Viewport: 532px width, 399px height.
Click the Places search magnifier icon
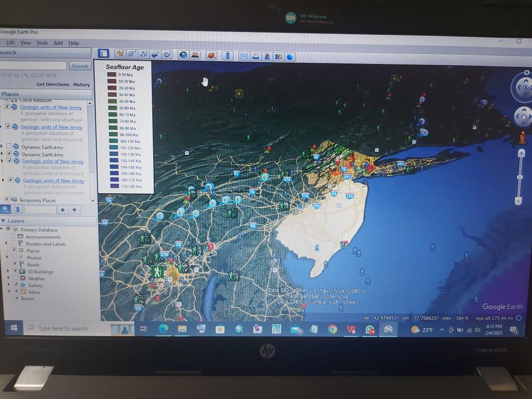[x=6, y=209]
